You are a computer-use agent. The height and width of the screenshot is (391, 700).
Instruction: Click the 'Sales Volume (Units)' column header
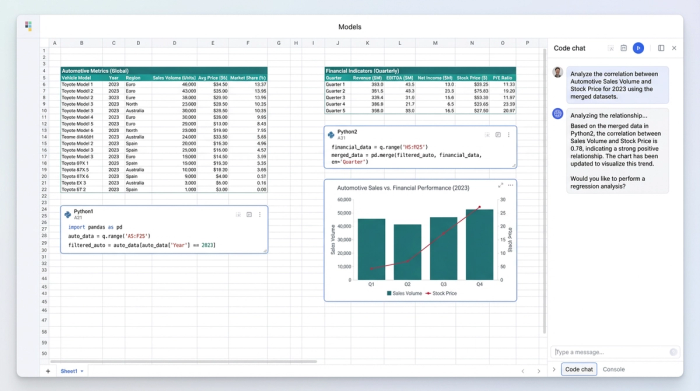click(174, 78)
